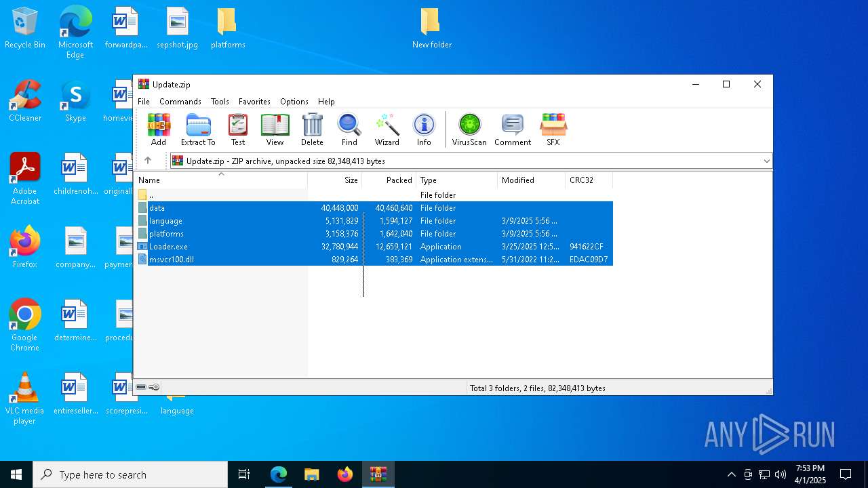Select determine... Word document on desktop
The height and width of the screenshot is (488, 868).
pyautogui.click(x=75, y=321)
